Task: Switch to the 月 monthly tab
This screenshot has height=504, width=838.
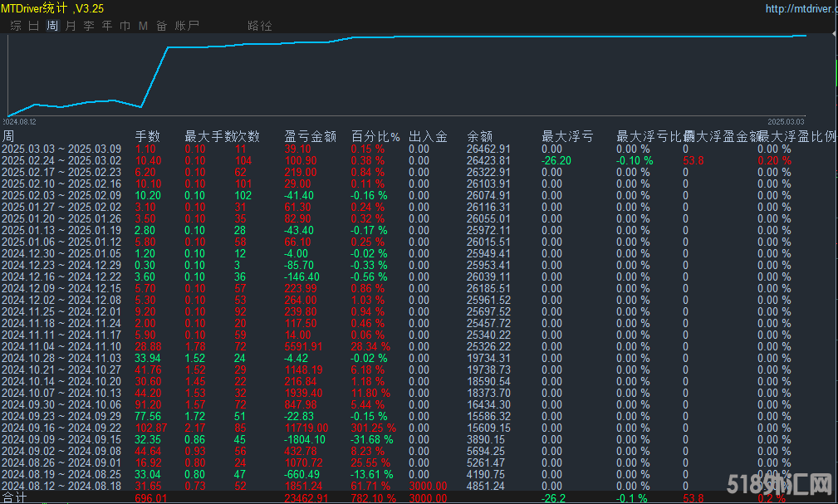Action: [71, 26]
